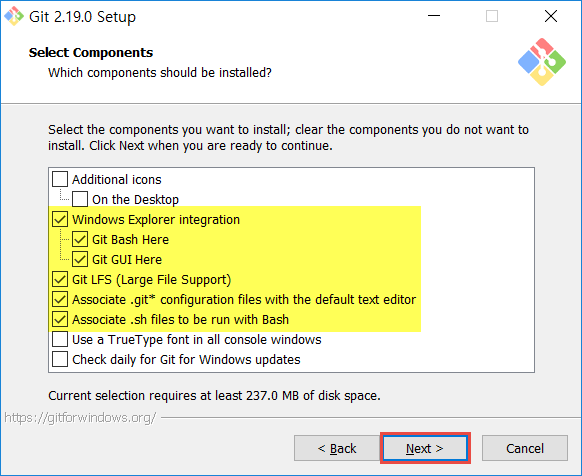Screen dimensions: 582x476
Task: Select the Windows Explorer integration label text
Action: tap(156, 219)
